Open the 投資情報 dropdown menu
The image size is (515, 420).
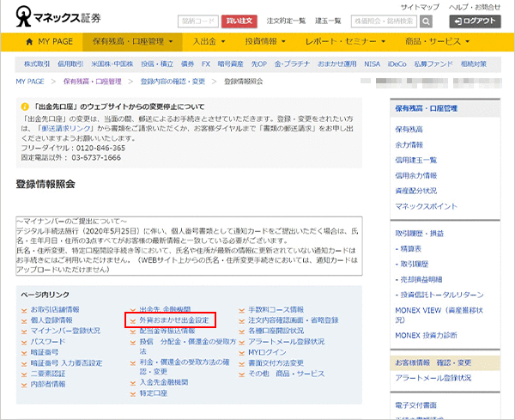coord(265,42)
